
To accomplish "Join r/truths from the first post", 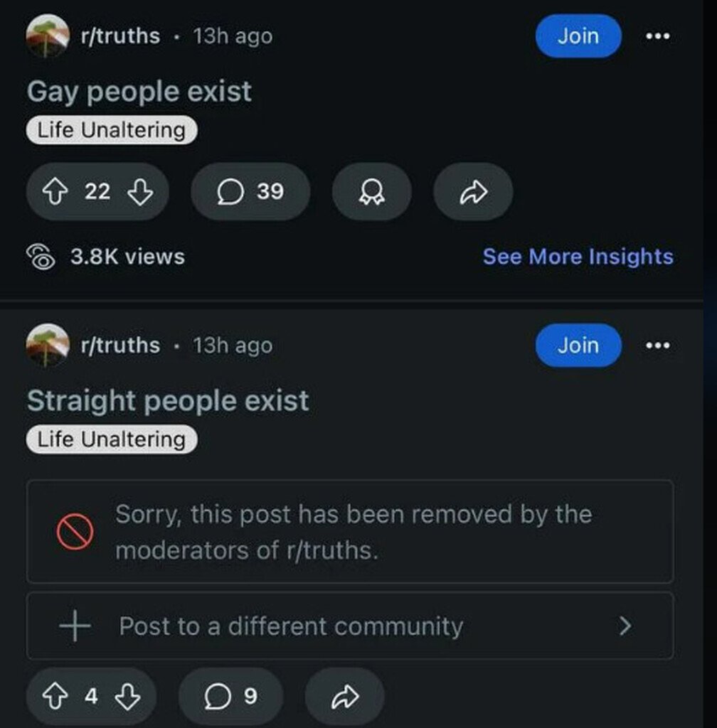I will click(x=578, y=36).
